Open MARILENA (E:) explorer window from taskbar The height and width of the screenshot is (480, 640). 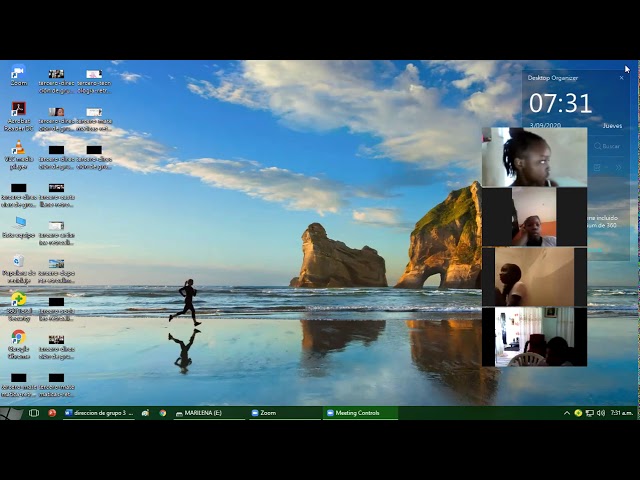coord(209,413)
